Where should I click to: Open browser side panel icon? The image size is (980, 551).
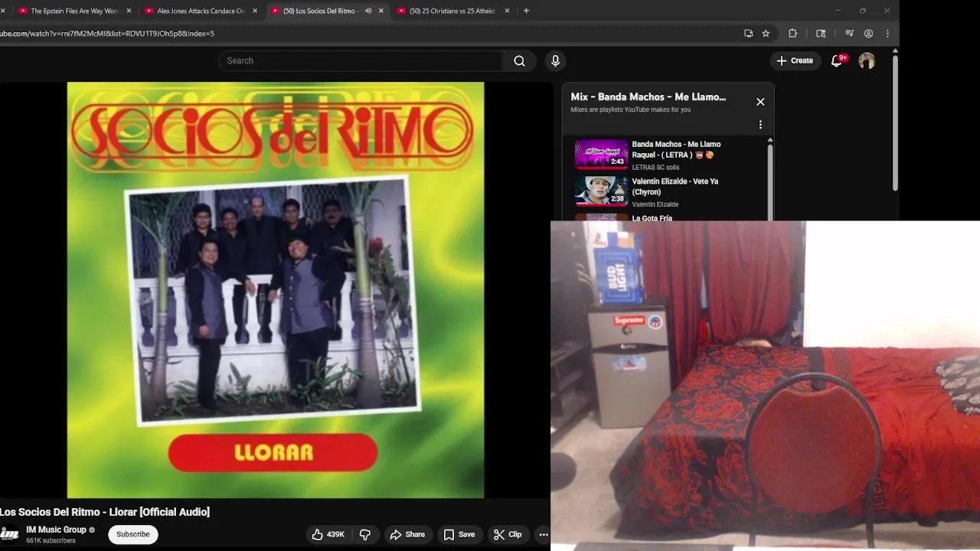[x=821, y=34]
